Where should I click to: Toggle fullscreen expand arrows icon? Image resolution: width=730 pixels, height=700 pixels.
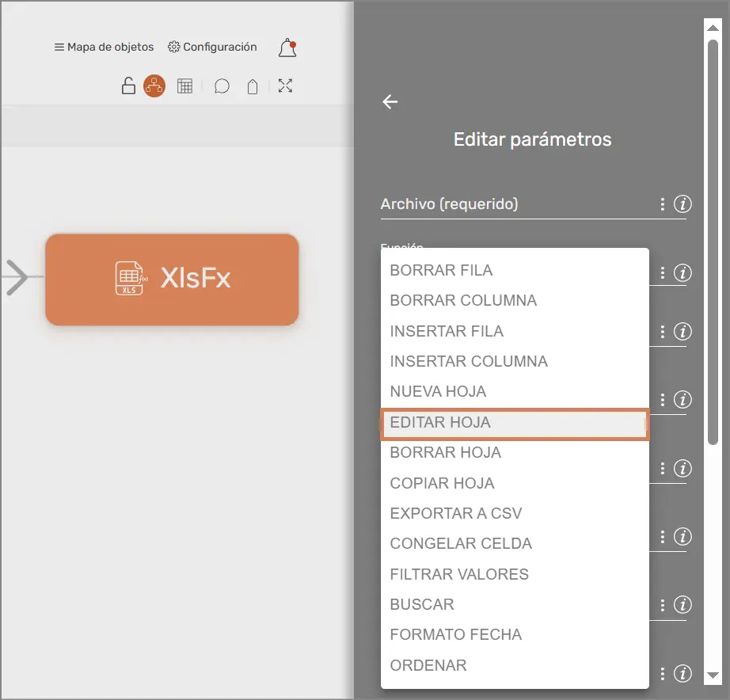coord(285,86)
